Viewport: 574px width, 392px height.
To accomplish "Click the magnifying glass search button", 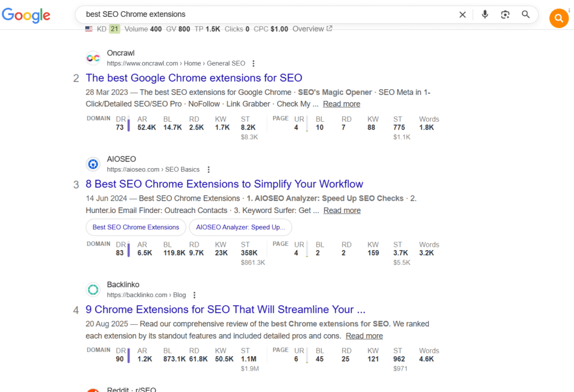I will [x=526, y=15].
